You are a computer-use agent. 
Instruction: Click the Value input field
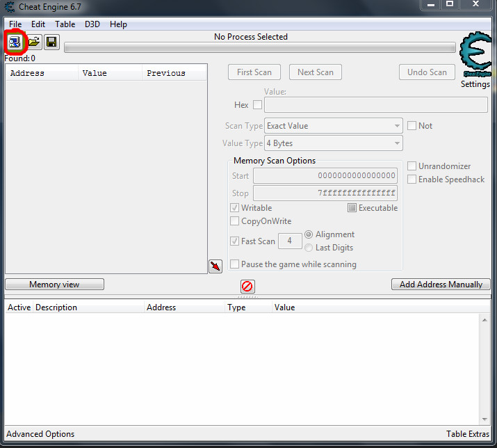point(376,105)
